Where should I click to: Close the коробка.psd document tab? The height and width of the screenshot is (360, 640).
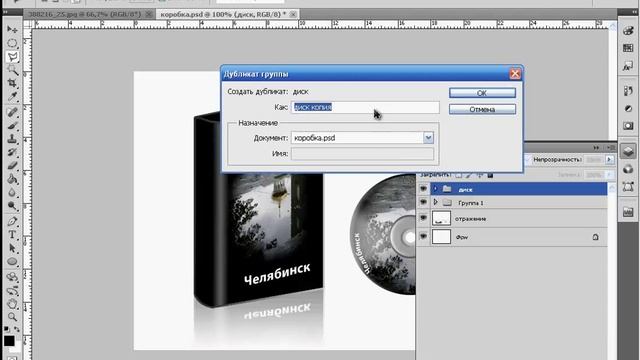coord(293,14)
